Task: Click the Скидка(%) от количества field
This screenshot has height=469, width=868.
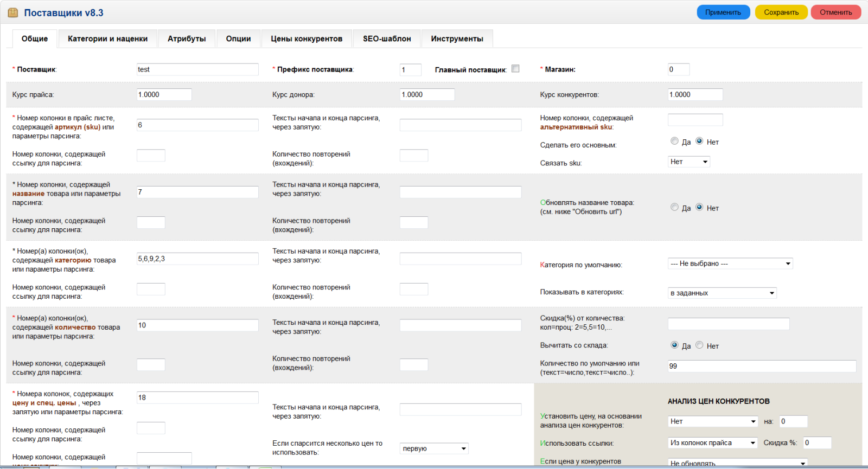Action: pyautogui.click(x=729, y=324)
